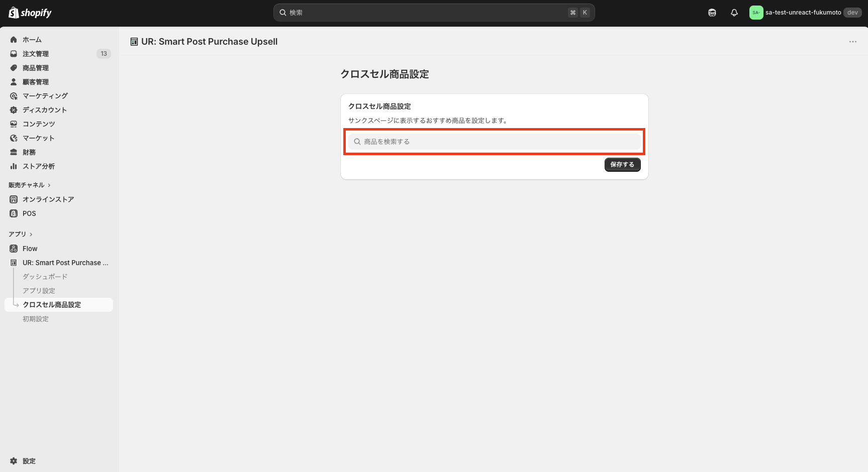Open ストア分析 in the sidebar
Image resolution: width=868 pixels, height=472 pixels.
coord(59,166)
